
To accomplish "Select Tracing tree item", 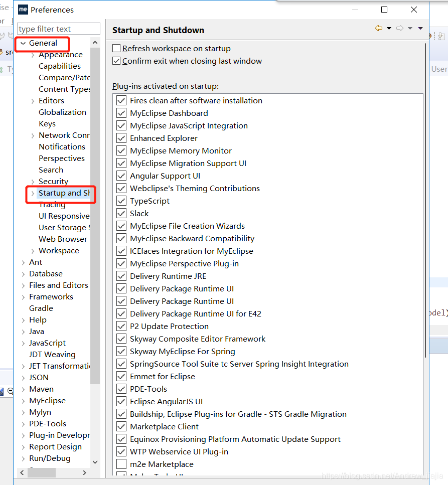I will 52,205.
